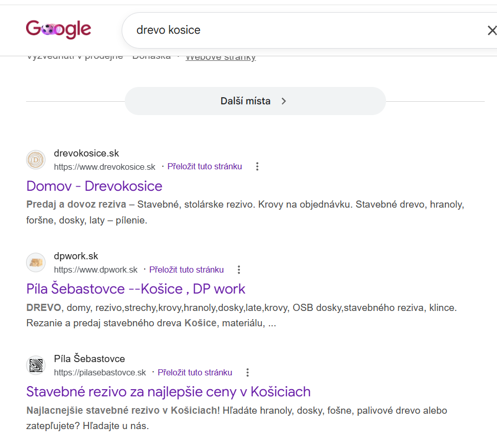Click the Píla Šebastovce favicon

[36, 365]
